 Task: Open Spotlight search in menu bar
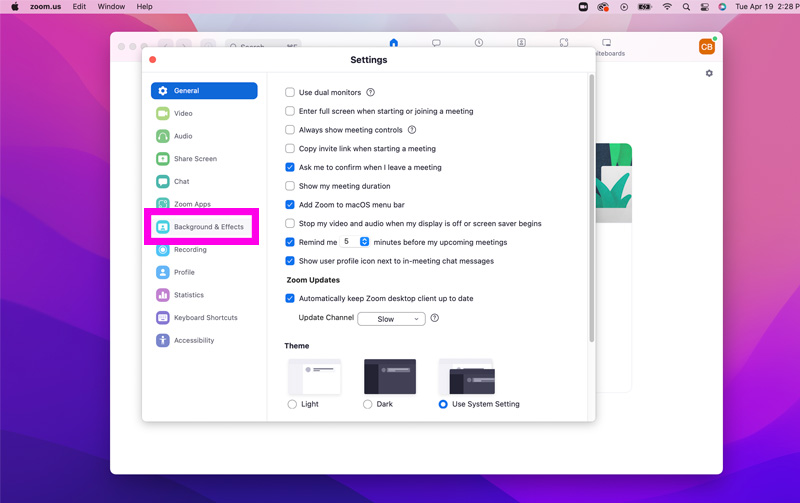(x=686, y=7)
